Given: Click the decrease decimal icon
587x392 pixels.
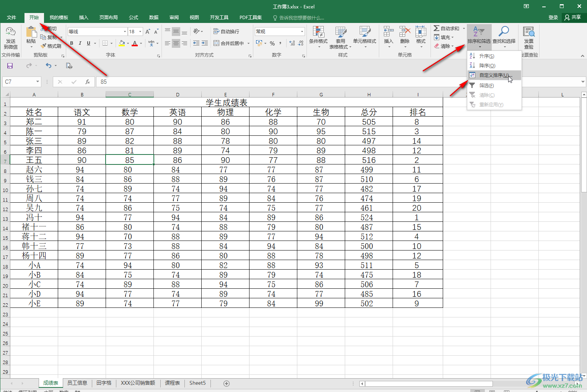Looking at the screenshot, I should 301,43.
